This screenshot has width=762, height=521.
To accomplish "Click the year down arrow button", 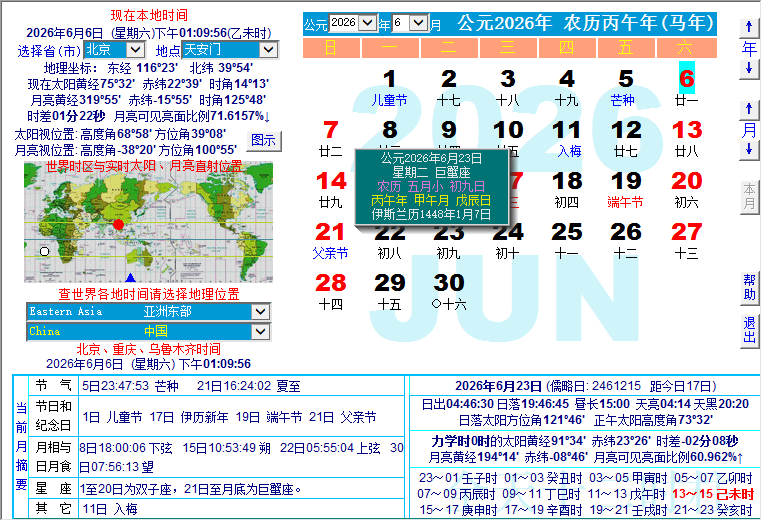I will point(748,69).
